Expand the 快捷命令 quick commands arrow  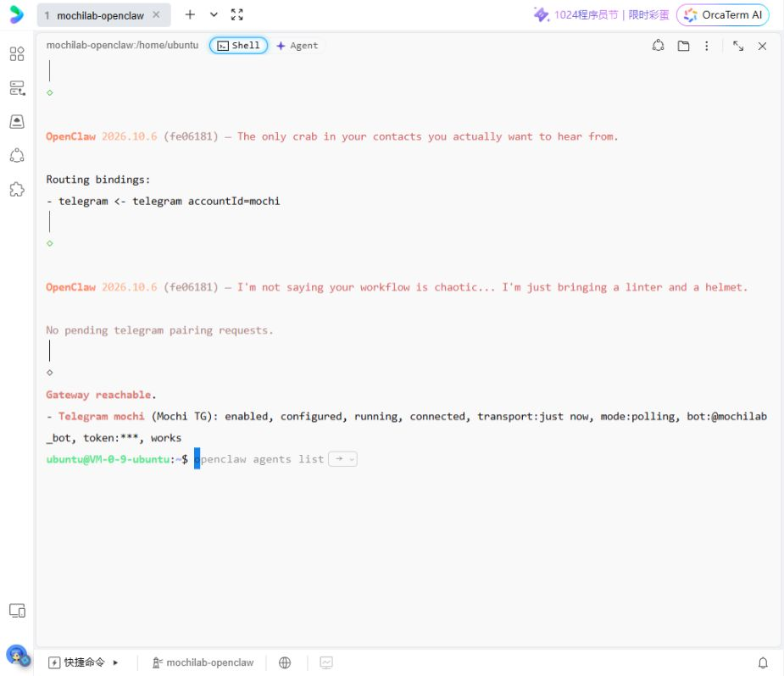115,662
